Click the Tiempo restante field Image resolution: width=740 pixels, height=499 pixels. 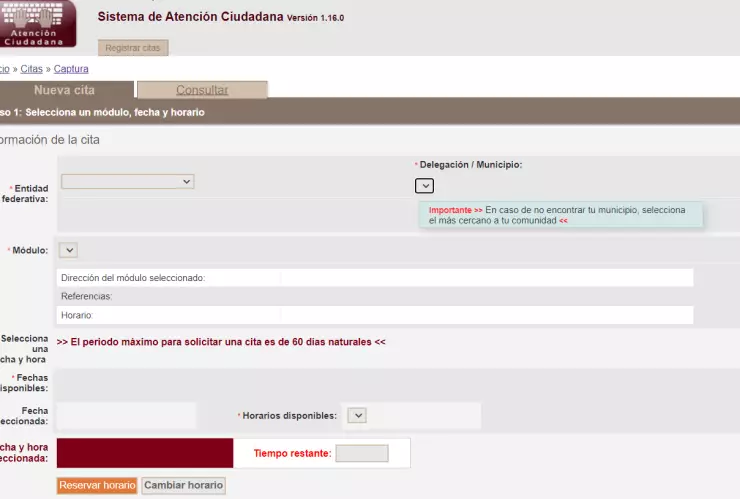point(361,453)
